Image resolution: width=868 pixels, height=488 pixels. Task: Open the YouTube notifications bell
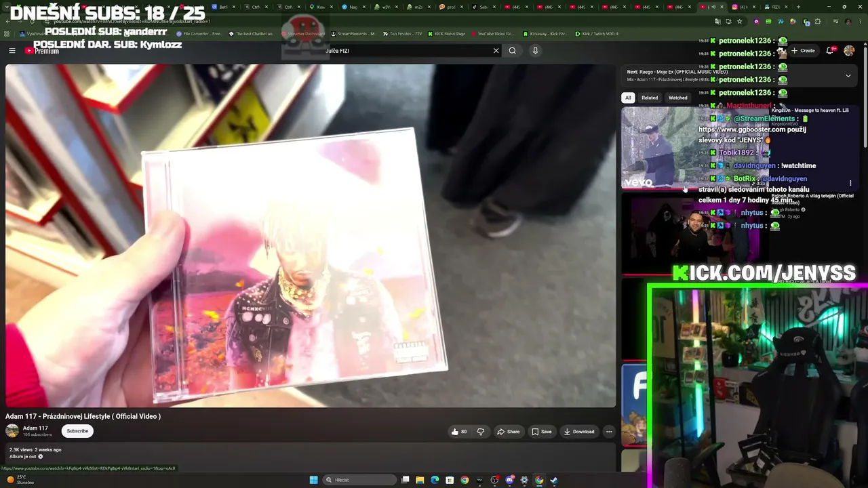[x=829, y=51]
